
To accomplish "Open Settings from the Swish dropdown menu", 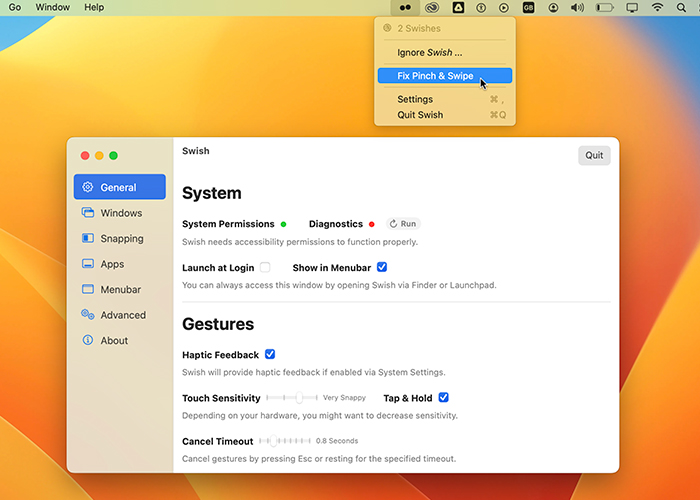I will tap(445, 99).
